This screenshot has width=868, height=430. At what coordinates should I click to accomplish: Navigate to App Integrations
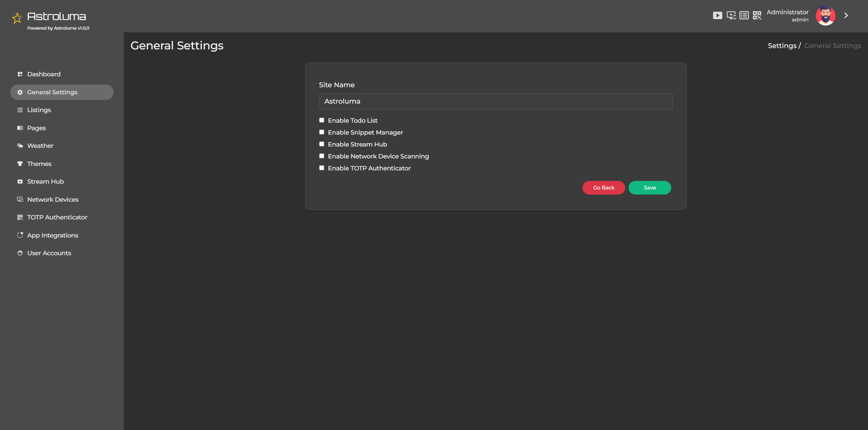point(53,235)
